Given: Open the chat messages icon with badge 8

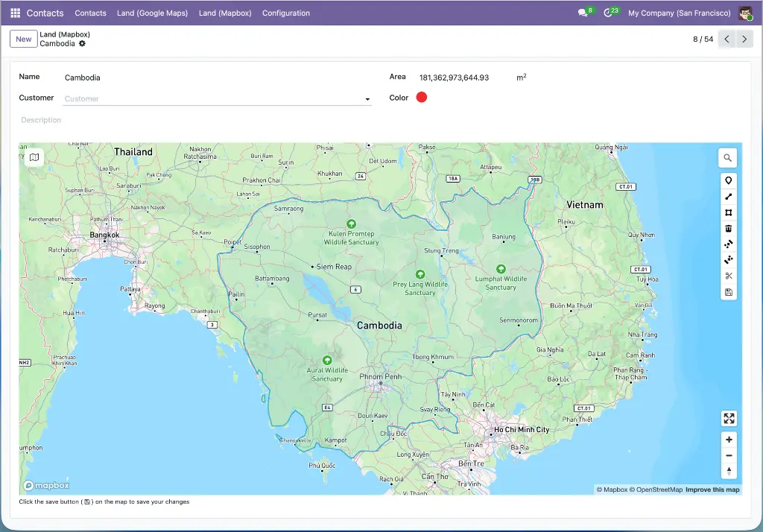Looking at the screenshot, I should pyautogui.click(x=583, y=13).
